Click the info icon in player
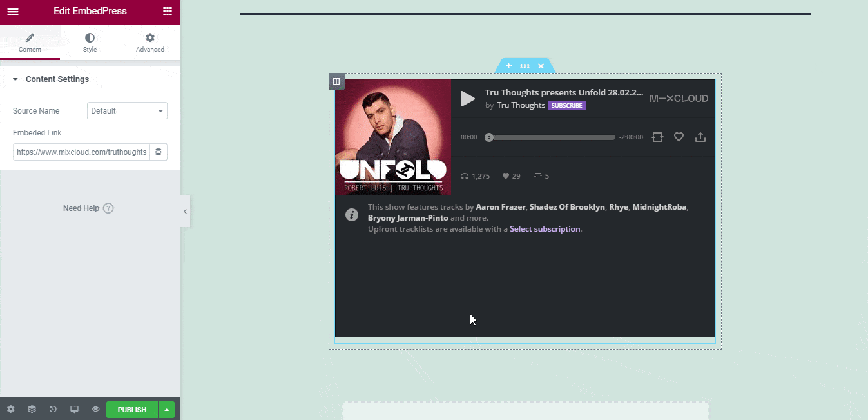The height and width of the screenshot is (420, 868). pos(352,215)
